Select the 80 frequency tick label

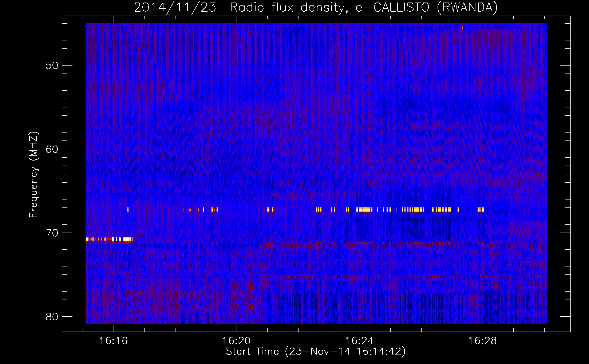[x=52, y=317]
